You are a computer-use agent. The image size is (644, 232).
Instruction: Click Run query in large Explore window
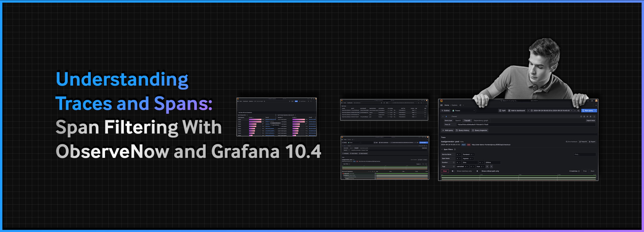588,110
